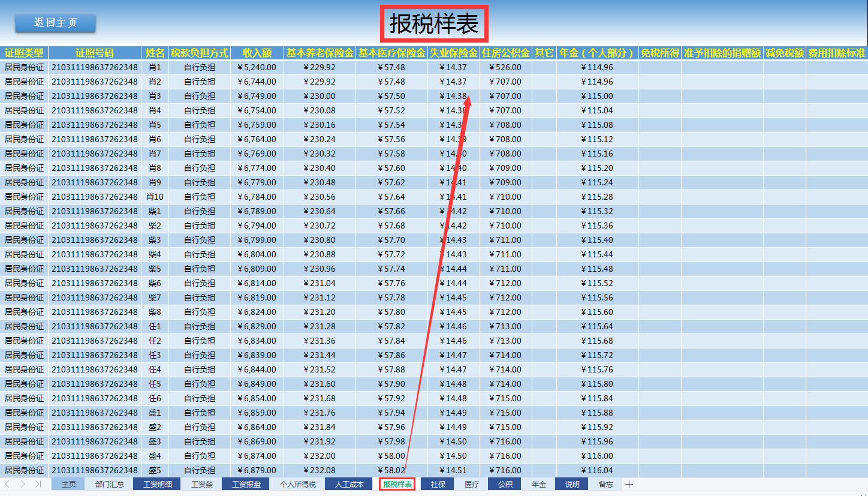Screen dimensions: 868x496
Task: Select empty 其它 cell in 柴5 row
Action: click(x=544, y=269)
